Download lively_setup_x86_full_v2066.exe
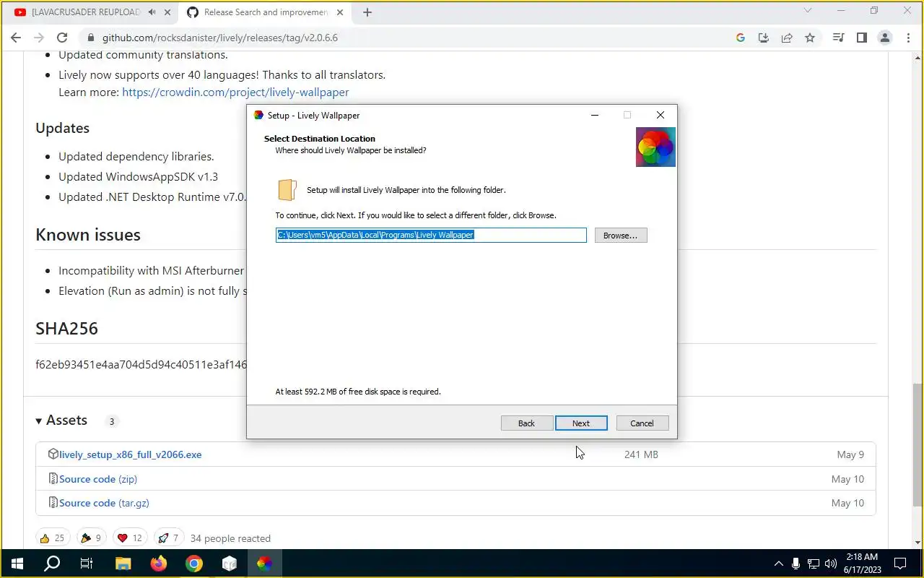924x578 pixels. coord(131,454)
